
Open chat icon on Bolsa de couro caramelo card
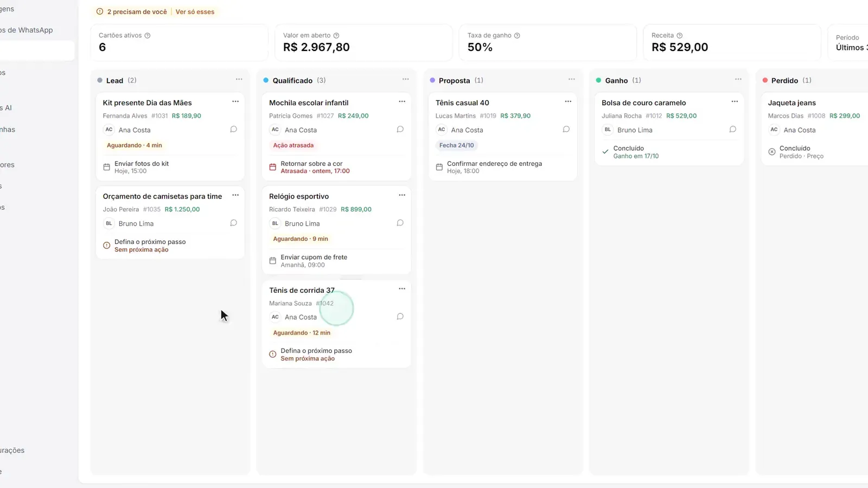pos(732,130)
